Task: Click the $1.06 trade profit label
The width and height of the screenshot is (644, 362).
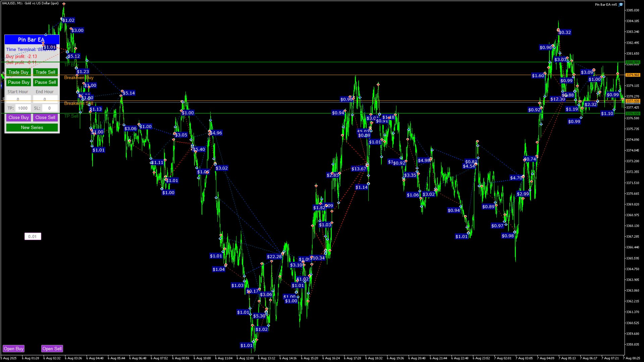Action: 413,195
